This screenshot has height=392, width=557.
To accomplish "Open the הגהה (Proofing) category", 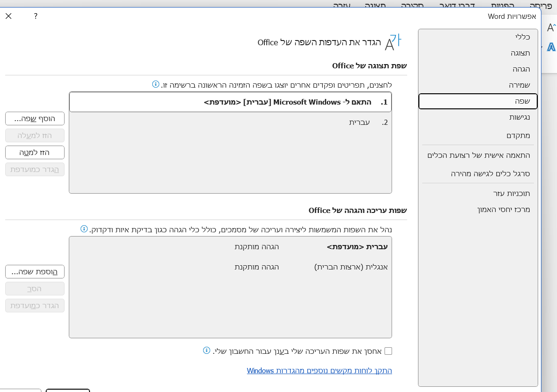I will pyautogui.click(x=521, y=69).
